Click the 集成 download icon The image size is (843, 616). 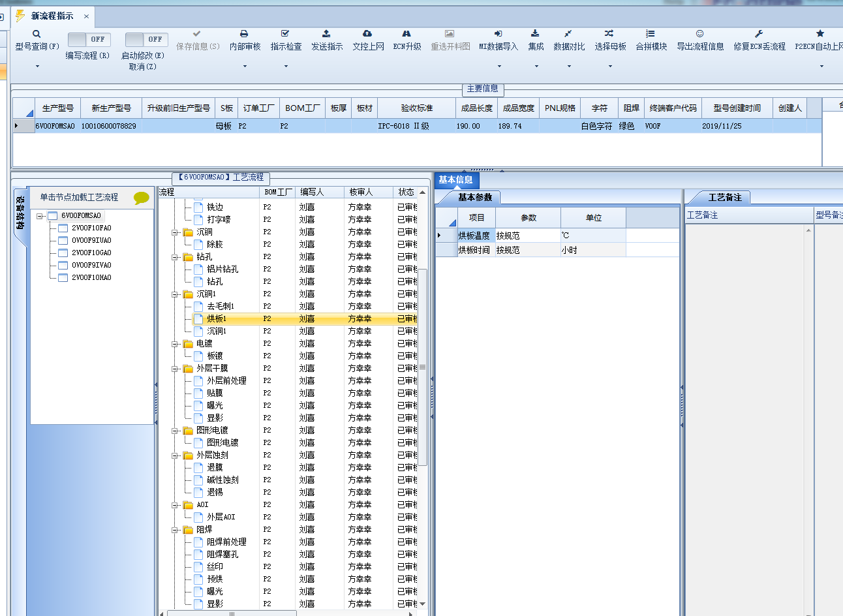[535, 33]
